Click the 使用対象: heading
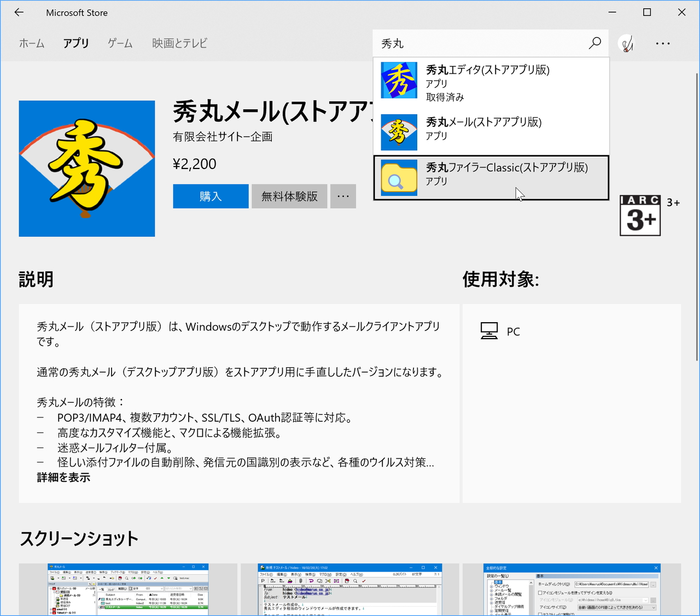This screenshot has width=700, height=616. (x=500, y=280)
